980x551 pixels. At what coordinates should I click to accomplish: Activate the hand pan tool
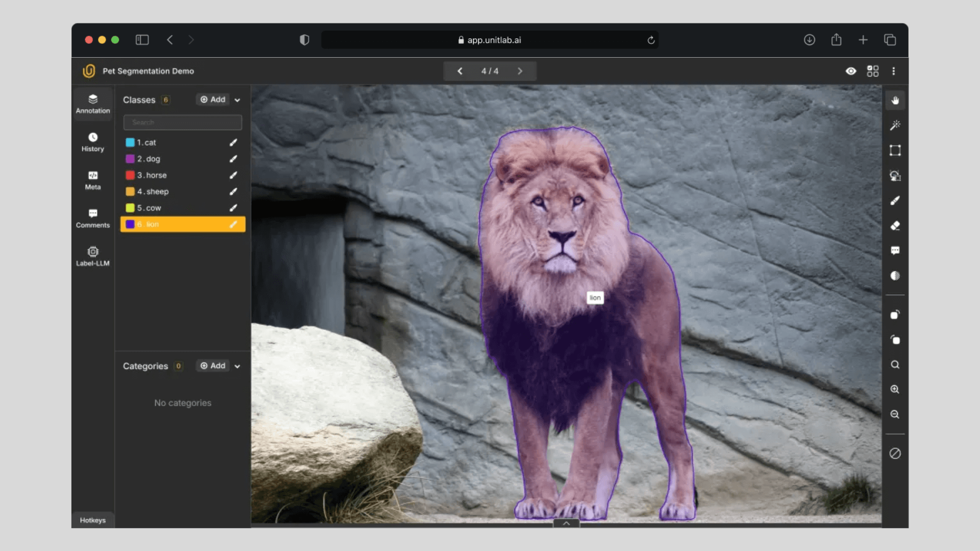(895, 101)
